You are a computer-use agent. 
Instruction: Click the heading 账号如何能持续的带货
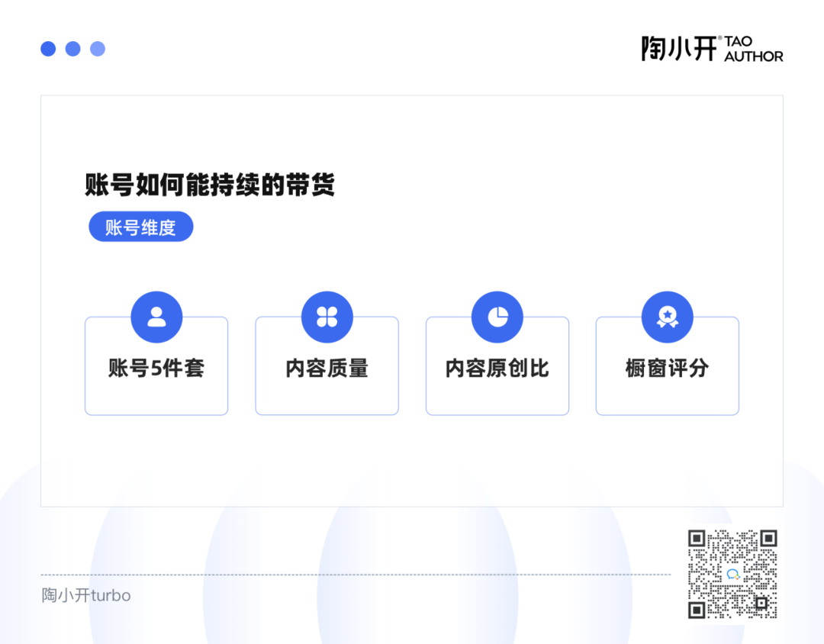pyautogui.click(x=211, y=185)
